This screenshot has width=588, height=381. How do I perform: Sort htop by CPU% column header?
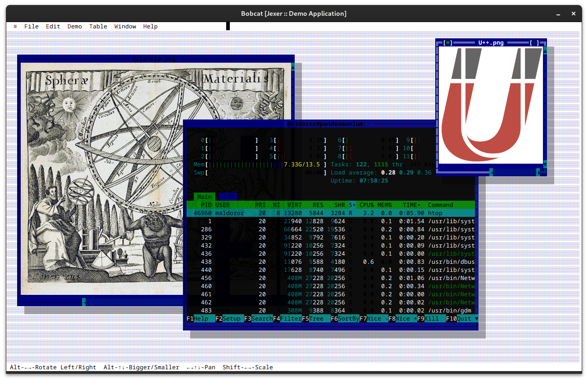tap(367, 205)
